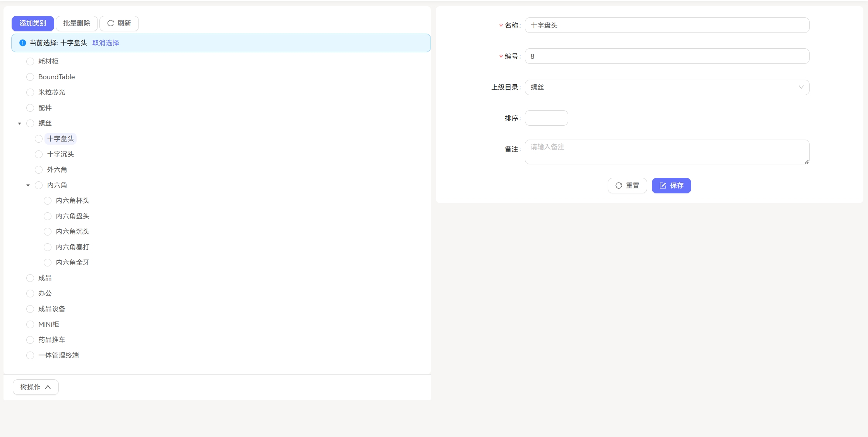Click the circular-arrow icon on the 重置 button
This screenshot has height=437, width=868.
click(619, 185)
